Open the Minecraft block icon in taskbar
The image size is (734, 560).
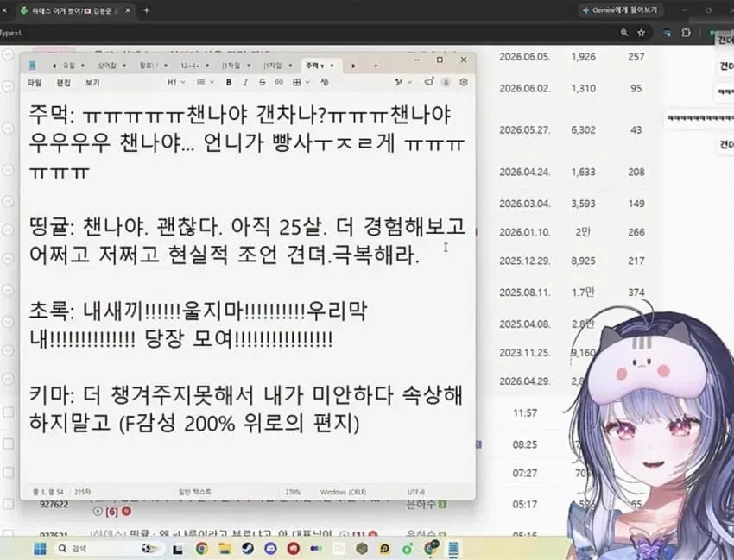pos(362,548)
